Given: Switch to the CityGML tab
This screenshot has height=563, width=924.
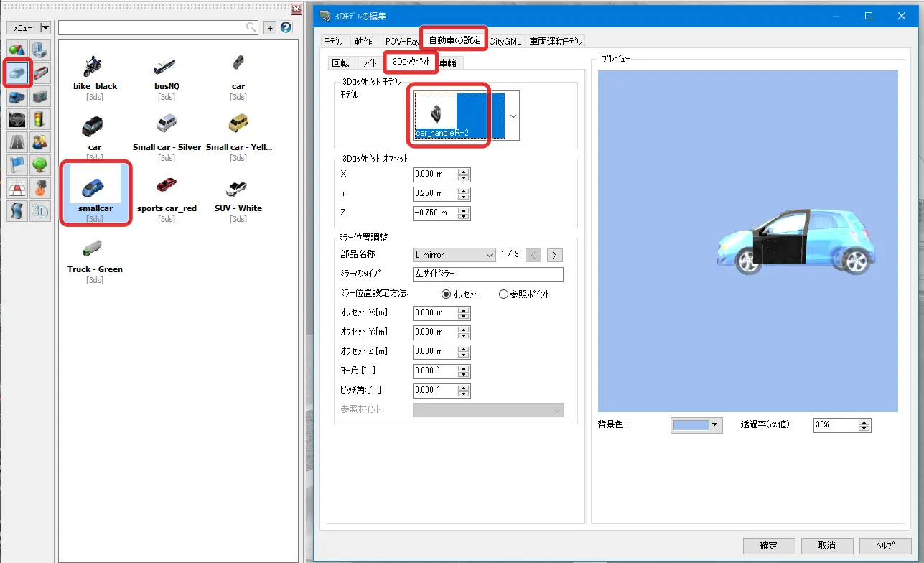Looking at the screenshot, I should pyautogui.click(x=505, y=42).
